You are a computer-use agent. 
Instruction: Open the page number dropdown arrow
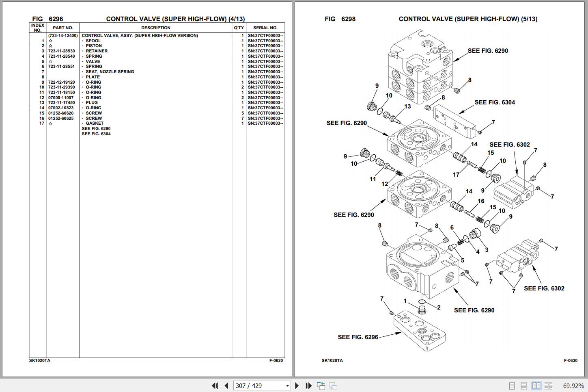point(287,386)
